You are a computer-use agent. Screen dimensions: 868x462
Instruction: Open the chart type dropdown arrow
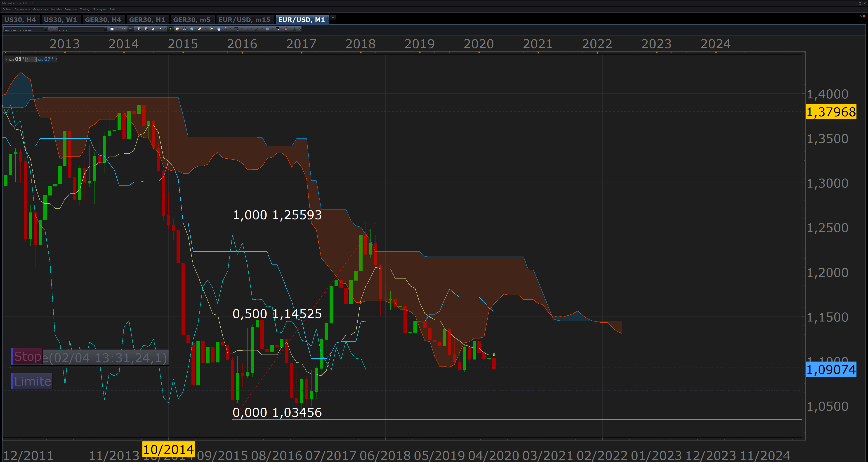coord(117,29)
